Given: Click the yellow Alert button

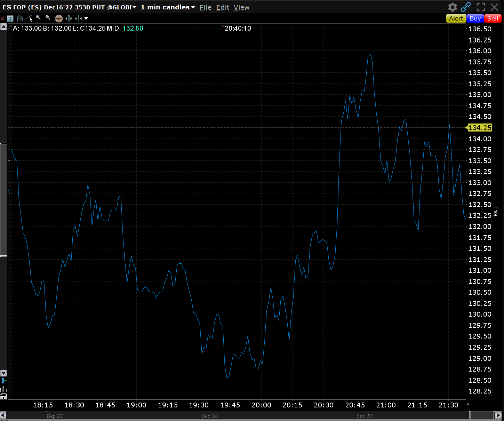Looking at the screenshot, I should point(456,18).
